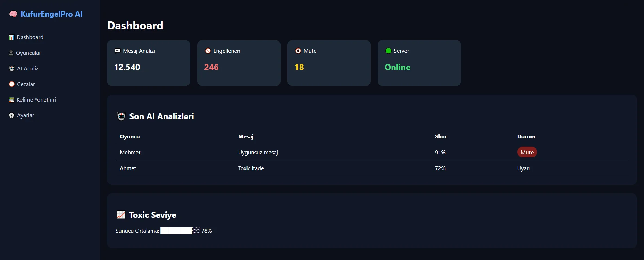Click the Ayarlar gear icon in sidebar
644x260 pixels.
11,115
